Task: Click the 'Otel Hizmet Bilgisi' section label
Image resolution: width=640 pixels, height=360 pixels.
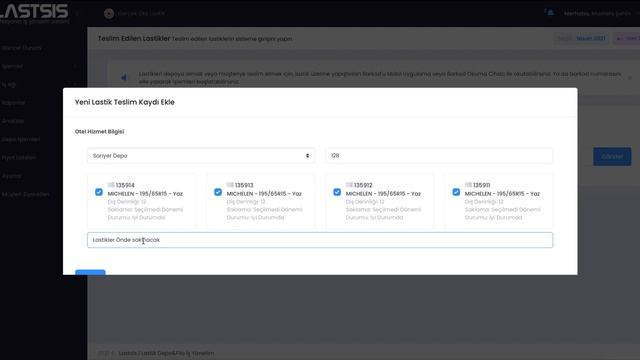Action: (99, 131)
